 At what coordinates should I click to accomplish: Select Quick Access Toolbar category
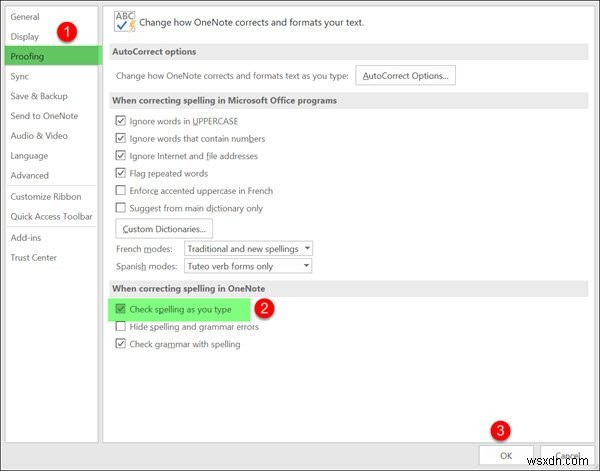[x=52, y=217]
